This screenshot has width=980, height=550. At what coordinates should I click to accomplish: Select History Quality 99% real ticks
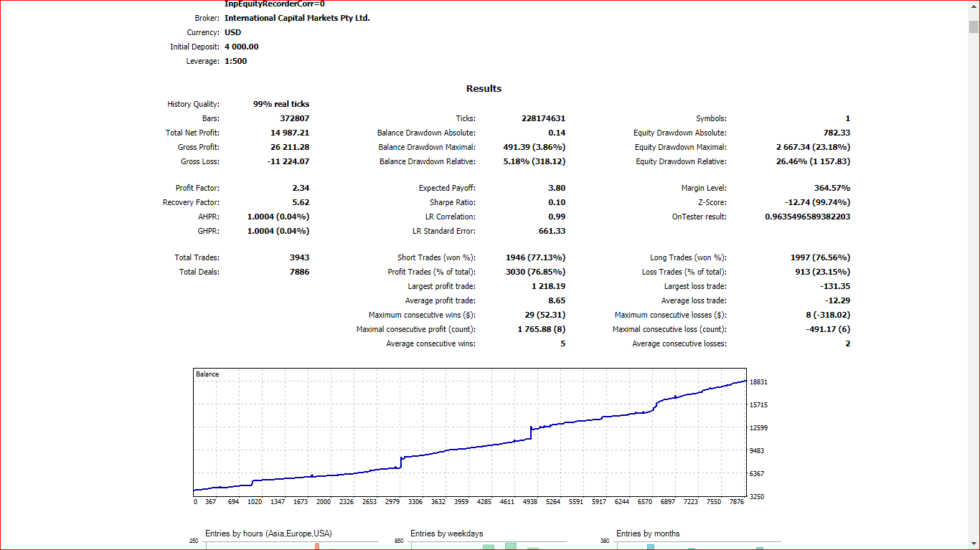(281, 104)
